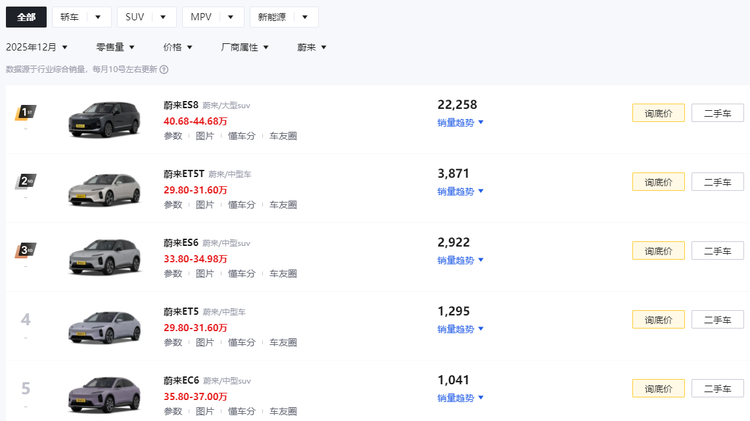The height and width of the screenshot is (421, 750).
Task: Open the 蔚来EC6 purple car image
Action: pyautogui.click(x=105, y=395)
